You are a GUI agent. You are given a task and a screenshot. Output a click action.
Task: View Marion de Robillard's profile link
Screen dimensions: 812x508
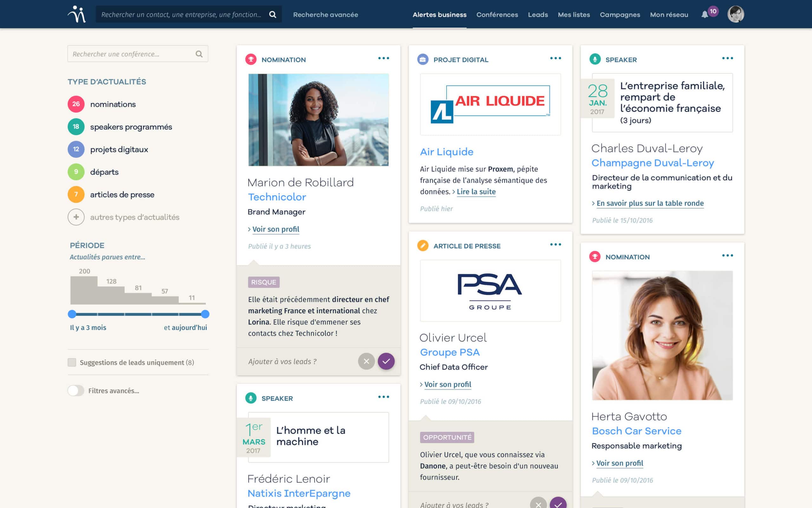[x=275, y=229]
